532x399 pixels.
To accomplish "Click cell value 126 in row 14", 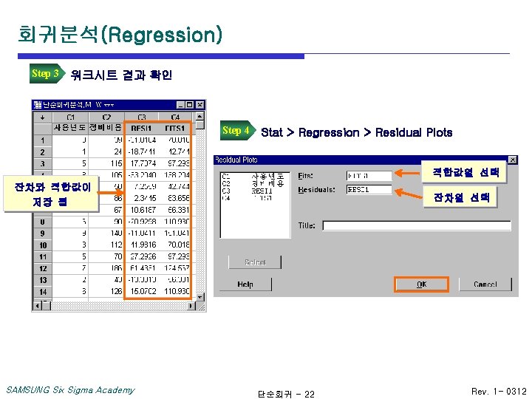I will tap(106, 291).
